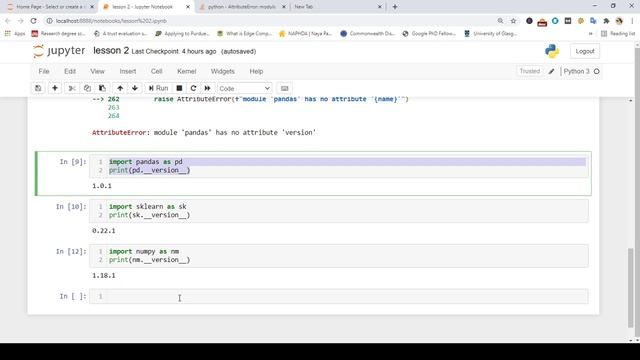Viewport: 640px width, 360px height.
Task: Open the Widgets menu
Action: [222, 71]
